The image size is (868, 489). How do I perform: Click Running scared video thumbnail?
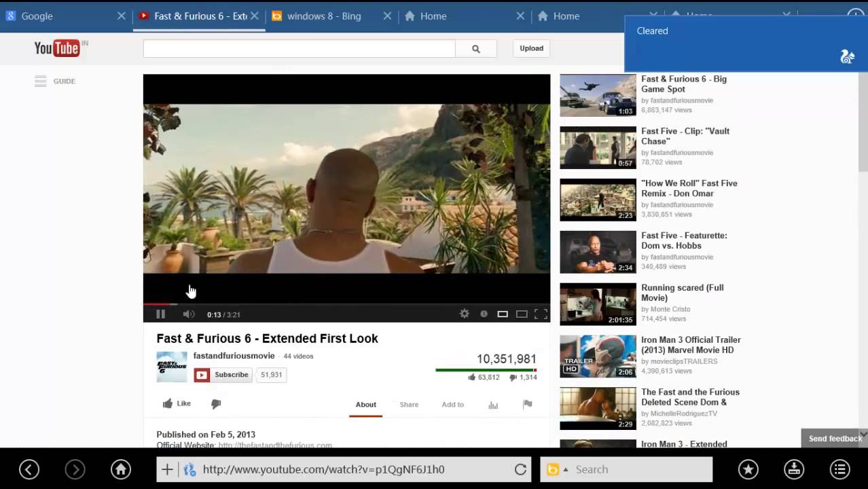(x=598, y=304)
